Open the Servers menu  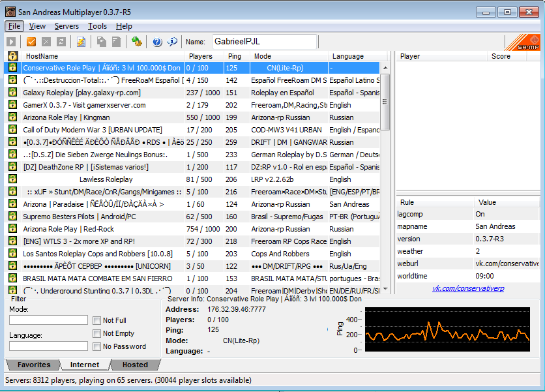[x=66, y=26]
